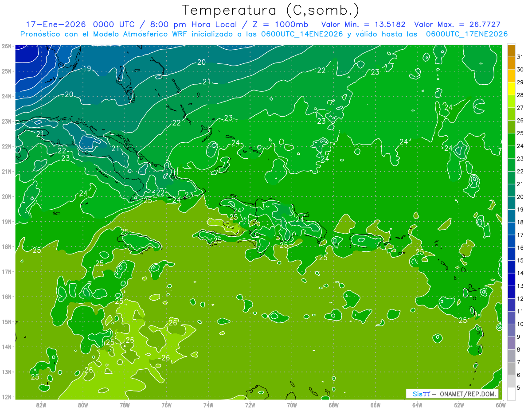Image resolution: width=532 pixels, height=411 pixels.
Task: Click the "12N" latitude axis label
Action: coord(6,397)
